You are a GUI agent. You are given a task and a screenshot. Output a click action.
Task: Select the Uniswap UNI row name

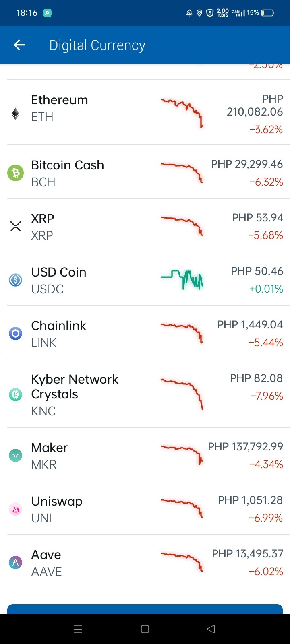57,509
